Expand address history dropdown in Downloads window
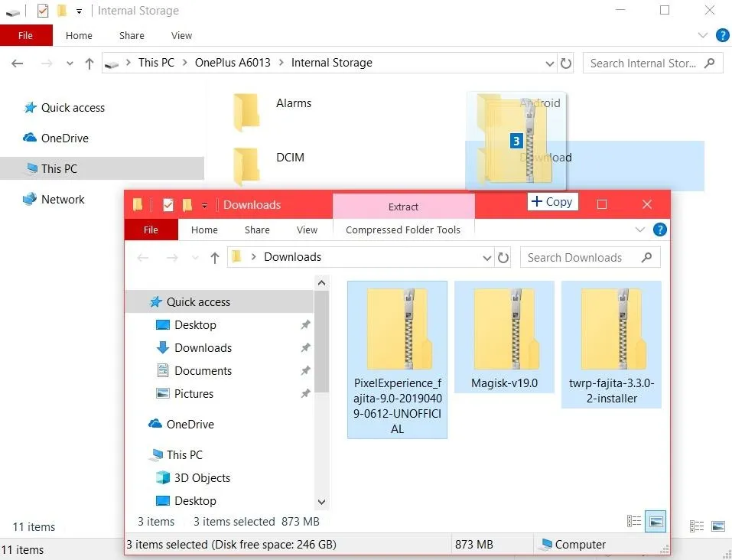 point(487,258)
